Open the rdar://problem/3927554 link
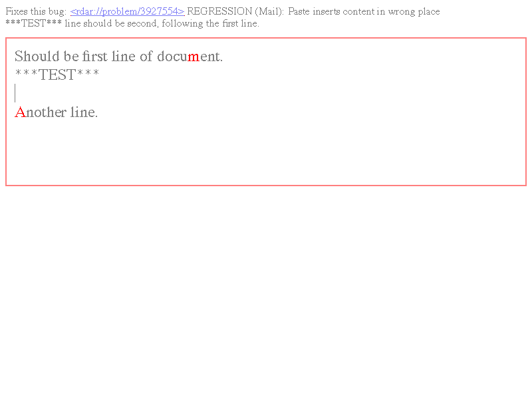 [128, 11]
